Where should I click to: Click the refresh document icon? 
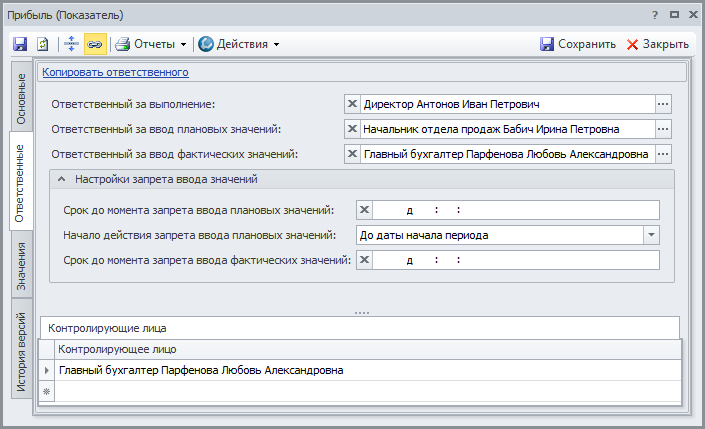43,44
